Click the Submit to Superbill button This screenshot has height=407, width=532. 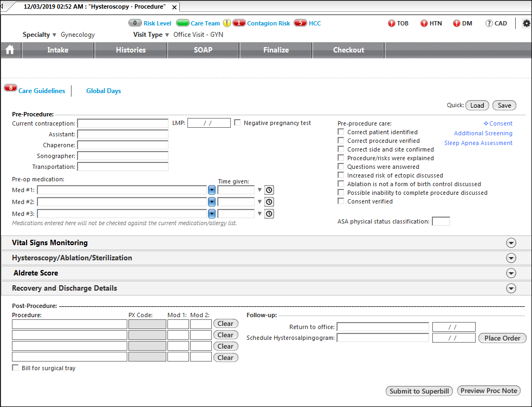pos(419,391)
